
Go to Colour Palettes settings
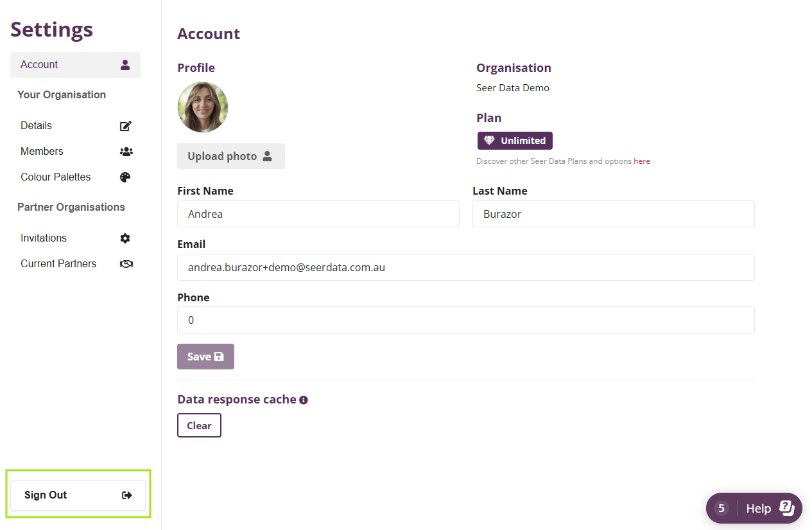click(x=56, y=177)
